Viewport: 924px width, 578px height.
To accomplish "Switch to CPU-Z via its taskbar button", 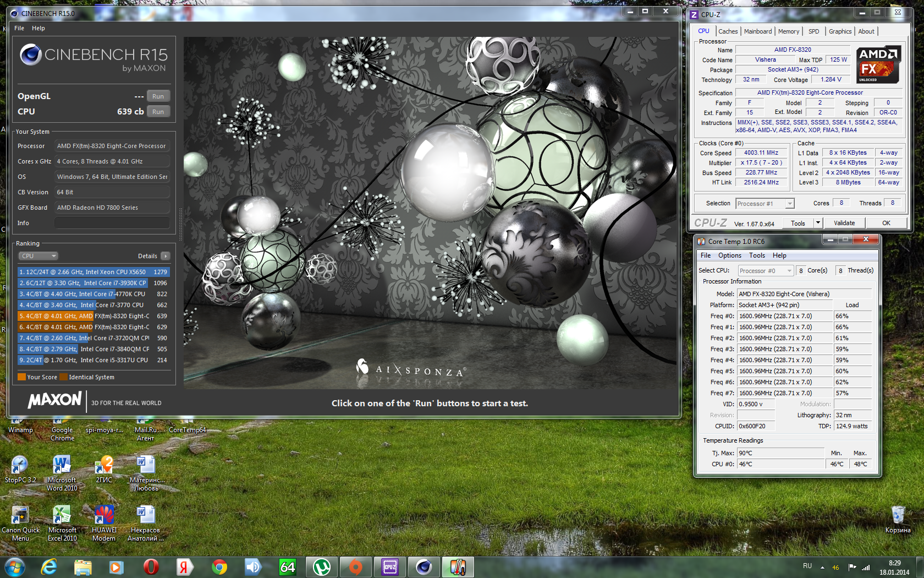I will tap(390, 567).
